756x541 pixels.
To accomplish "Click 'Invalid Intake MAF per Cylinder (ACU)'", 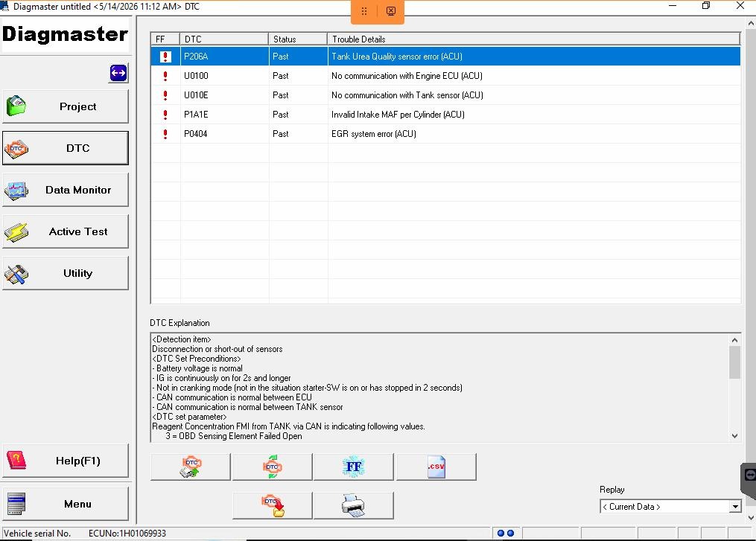I will pyautogui.click(x=398, y=114).
